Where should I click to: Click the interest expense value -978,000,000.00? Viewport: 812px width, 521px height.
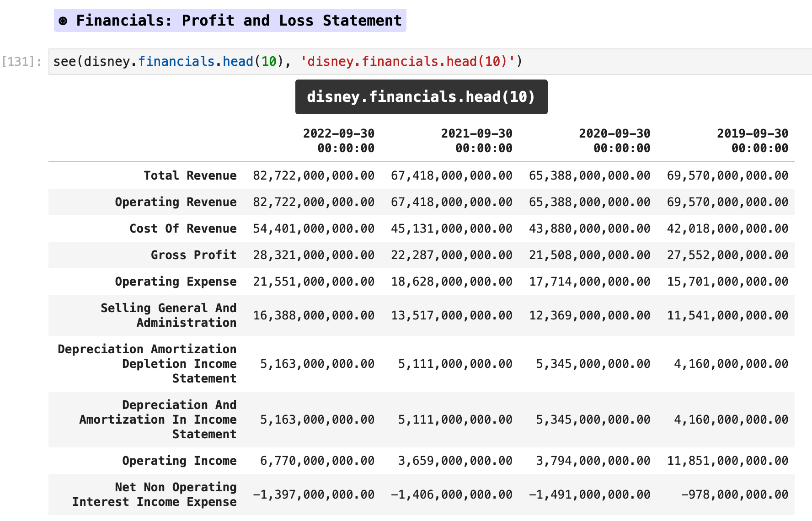pyautogui.click(x=735, y=494)
